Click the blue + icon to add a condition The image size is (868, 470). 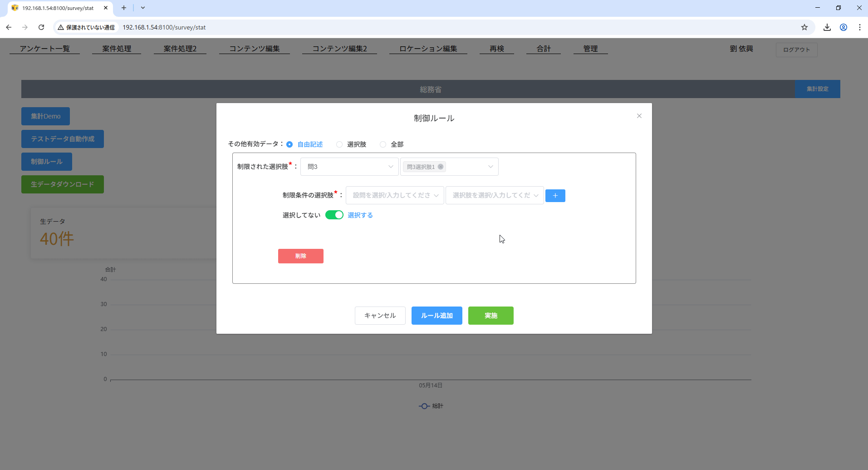555,195
